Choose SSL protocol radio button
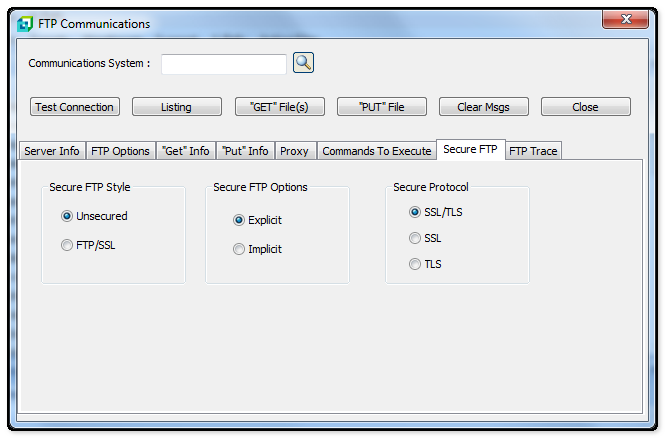The height and width of the screenshot is (438, 665). 415,239
